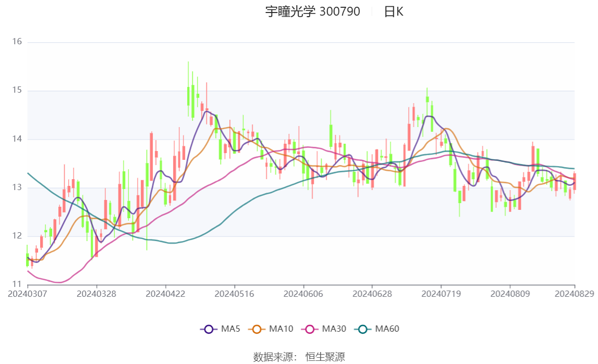Click the price axis label 16
Screen dimensions: 598x364
(17, 42)
